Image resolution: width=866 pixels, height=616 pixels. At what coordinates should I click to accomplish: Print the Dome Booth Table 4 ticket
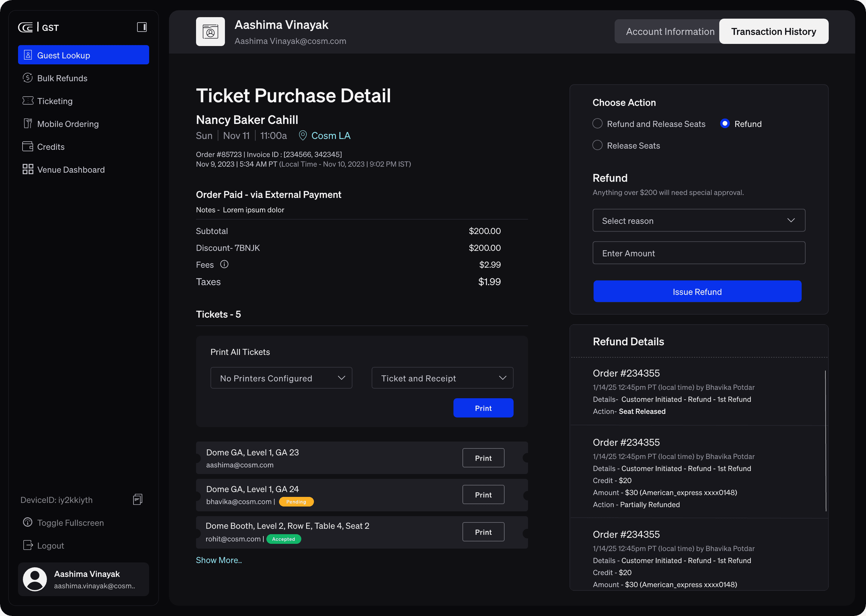484,532
